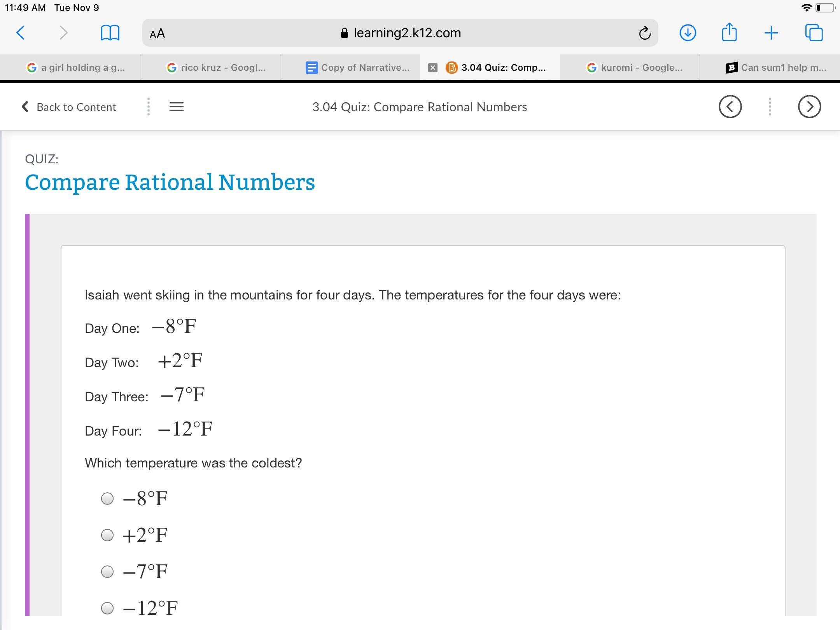840x630 pixels.
Task: Reload the page with refresh icon
Action: pyautogui.click(x=644, y=33)
